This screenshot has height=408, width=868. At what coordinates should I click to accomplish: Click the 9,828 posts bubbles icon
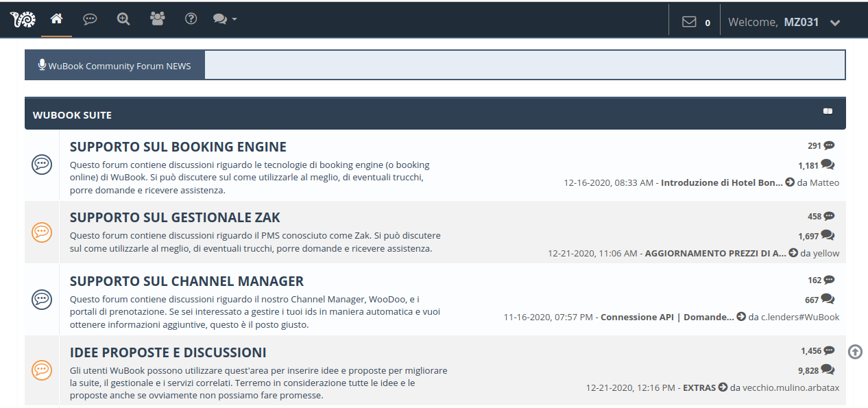pos(828,370)
